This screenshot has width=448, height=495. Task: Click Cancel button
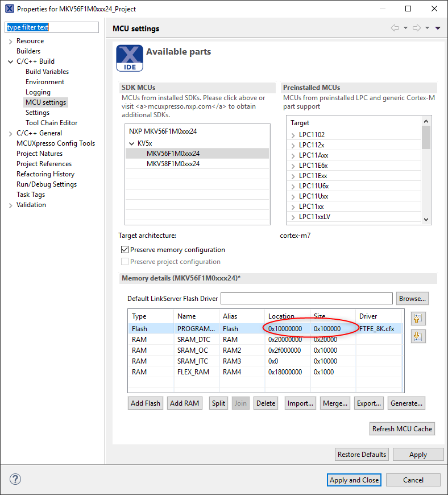coord(413,480)
